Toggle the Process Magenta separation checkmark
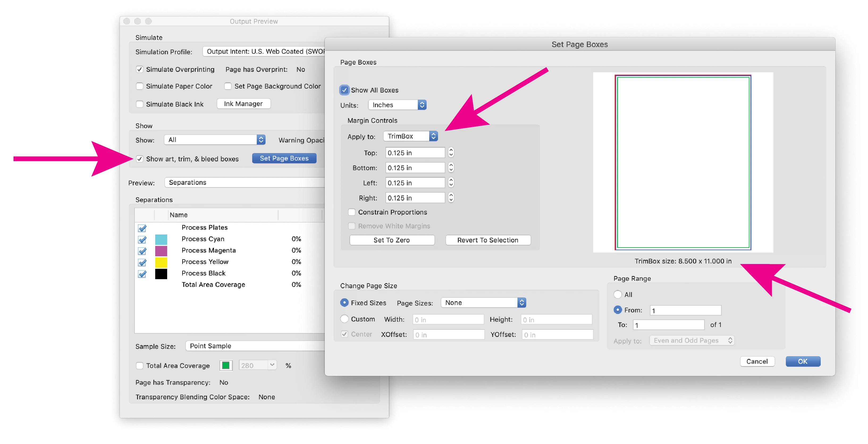 142,251
